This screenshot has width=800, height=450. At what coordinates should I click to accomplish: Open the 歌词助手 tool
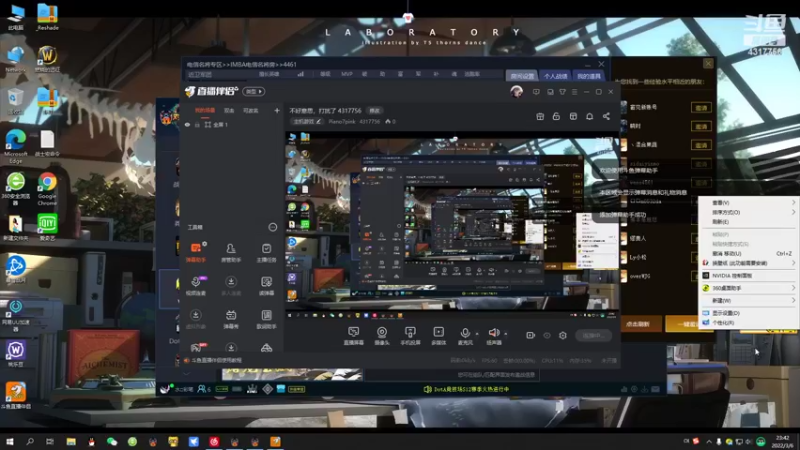tap(266, 319)
